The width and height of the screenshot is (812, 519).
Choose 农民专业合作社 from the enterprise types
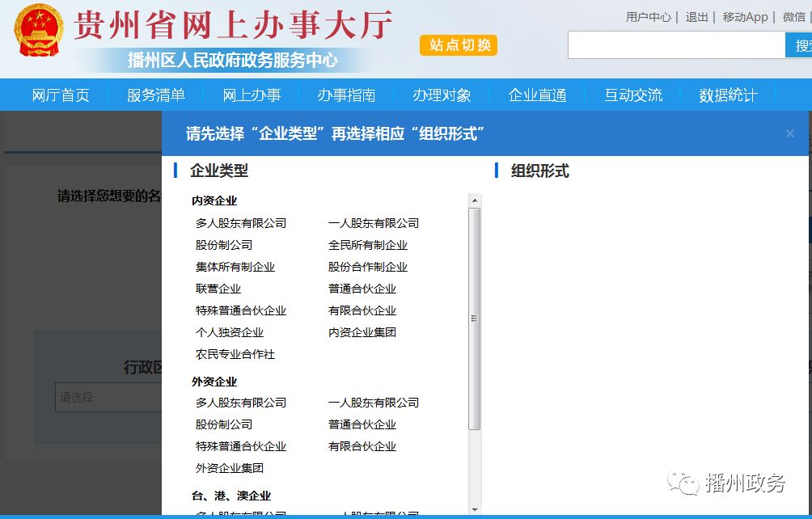tap(235, 354)
